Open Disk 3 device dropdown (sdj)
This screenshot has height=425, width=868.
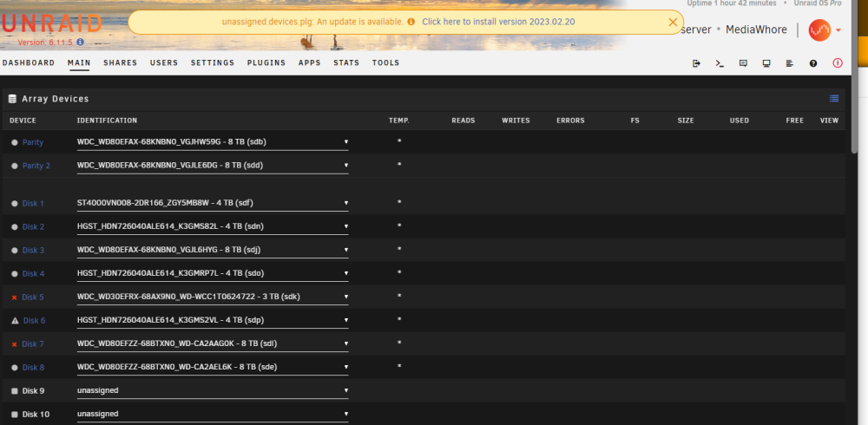pyautogui.click(x=213, y=250)
